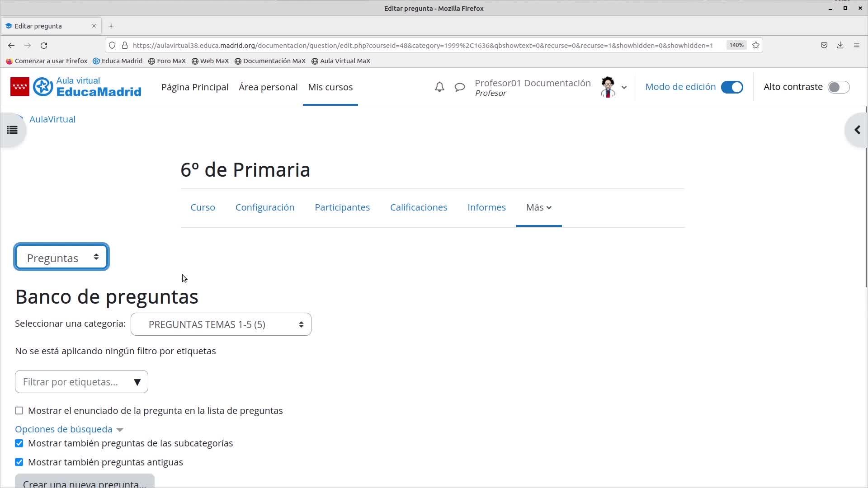Enable Alto contraste switch
Screen dimensions: 868x488
pos(838,87)
